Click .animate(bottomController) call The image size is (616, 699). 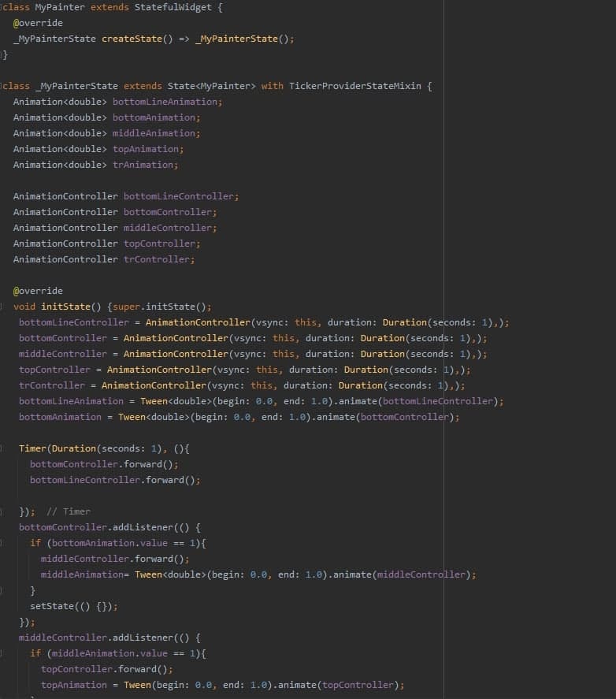[382, 417]
